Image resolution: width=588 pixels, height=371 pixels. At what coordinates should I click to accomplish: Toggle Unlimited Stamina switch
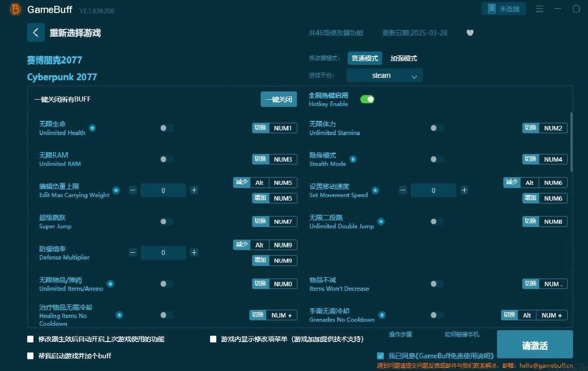(437, 128)
